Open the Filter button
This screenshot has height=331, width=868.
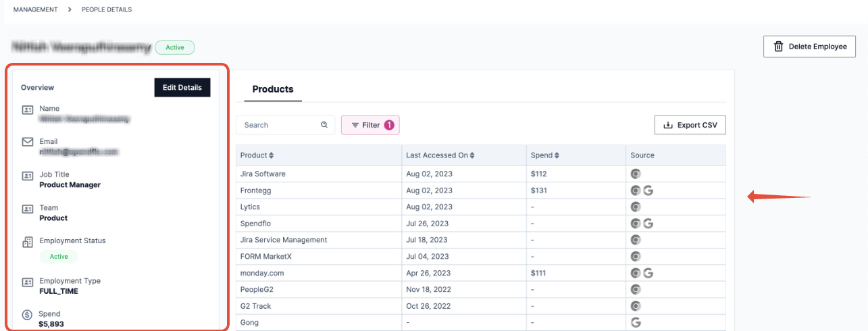371,125
